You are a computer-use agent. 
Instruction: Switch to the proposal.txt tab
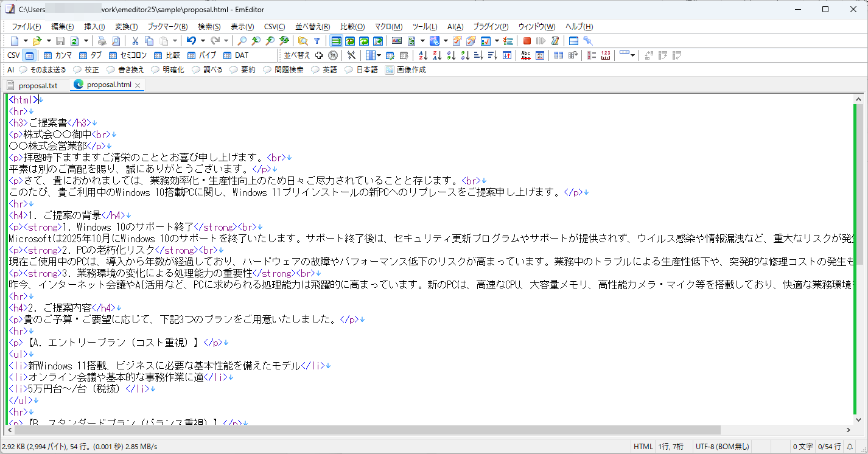37,85
